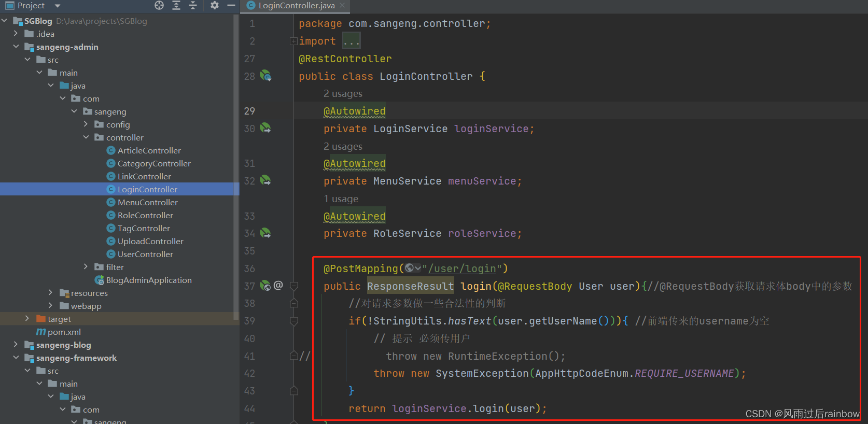Click the project tree vertical scrollbar

pyautogui.click(x=236, y=166)
